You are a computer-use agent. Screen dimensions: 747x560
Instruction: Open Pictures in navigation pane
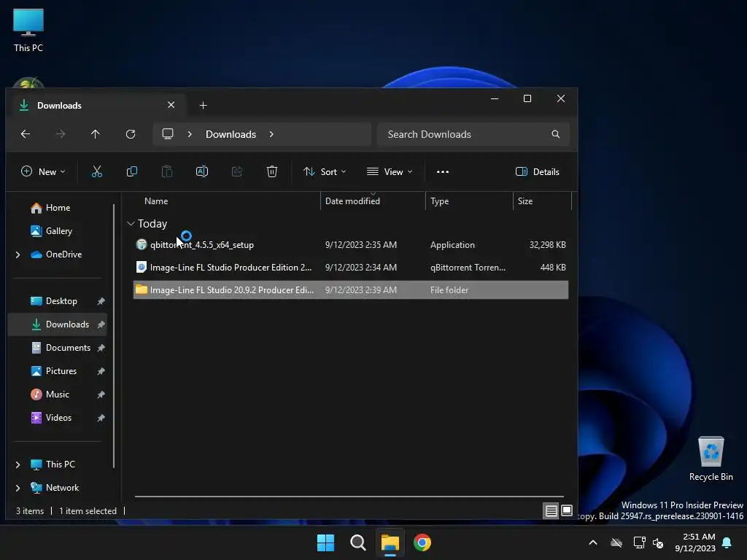(x=61, y=371)
